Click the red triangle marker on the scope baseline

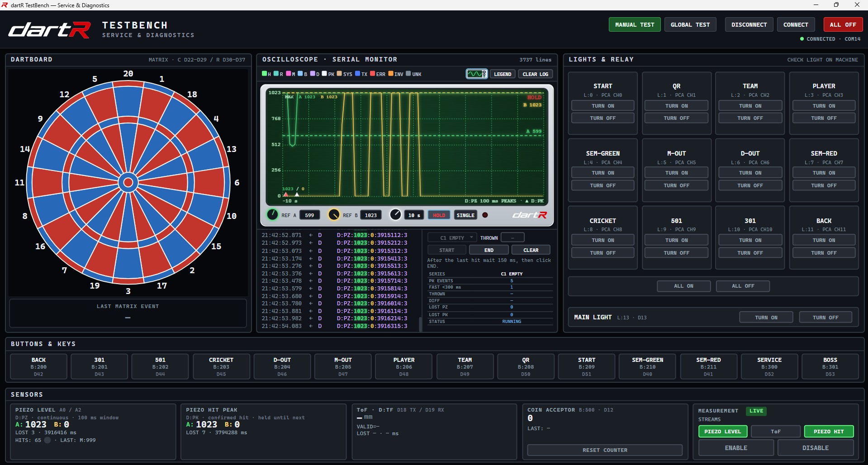point(285,195)
